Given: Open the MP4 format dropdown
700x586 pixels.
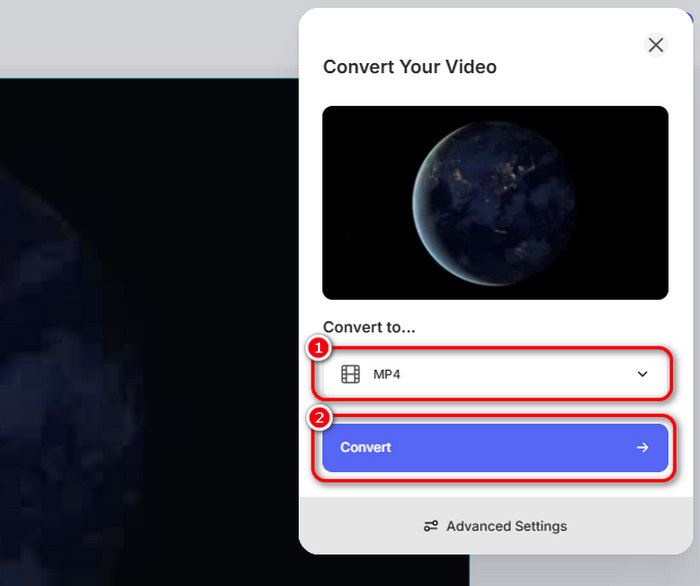Looking at the screenshot, I should pos(495,374).
